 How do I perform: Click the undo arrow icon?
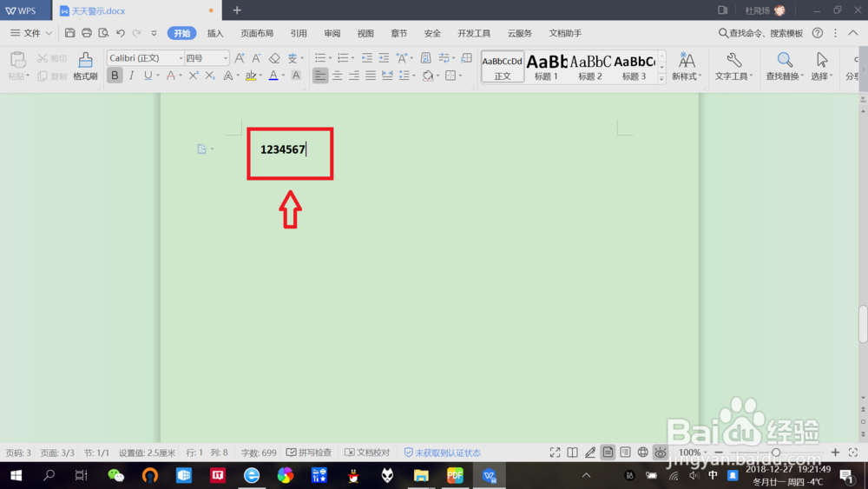point(120,33)
